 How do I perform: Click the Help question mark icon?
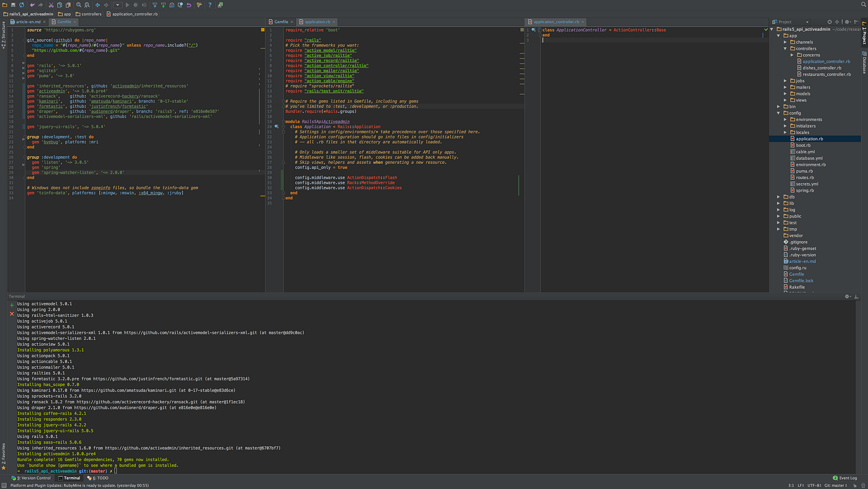click(x=210, y=4)
